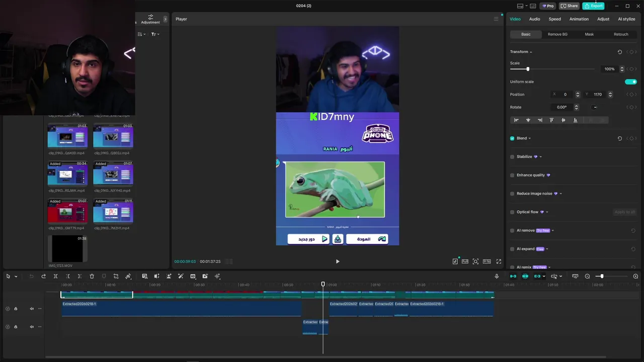Redo the last undone edit

point(43,276)
